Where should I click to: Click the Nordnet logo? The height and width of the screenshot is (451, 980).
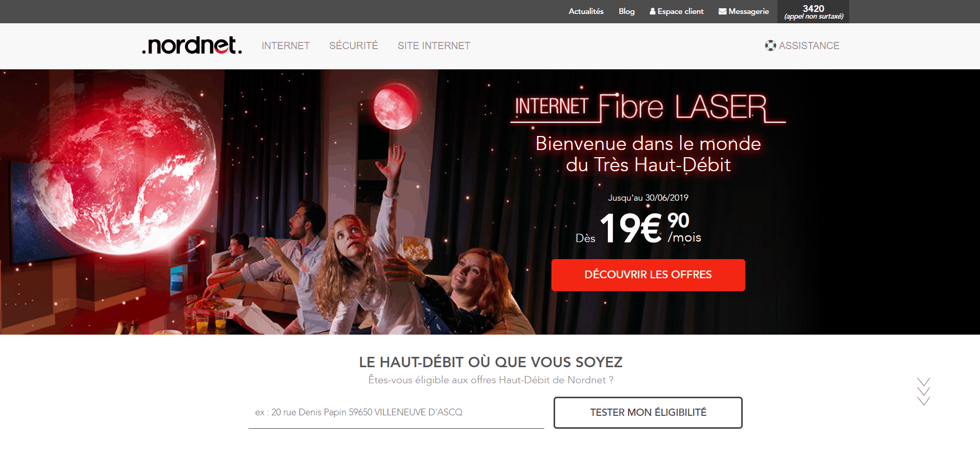click(x=192, y=46)
